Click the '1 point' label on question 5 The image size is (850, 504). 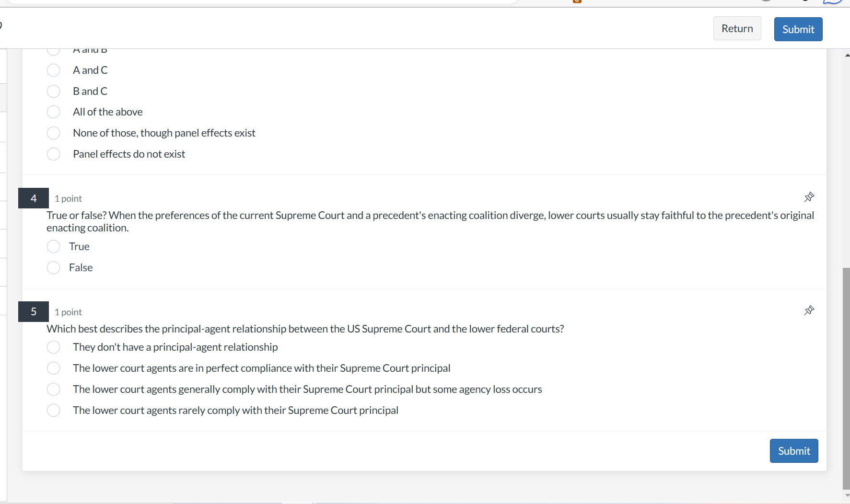tap(68, 312)
